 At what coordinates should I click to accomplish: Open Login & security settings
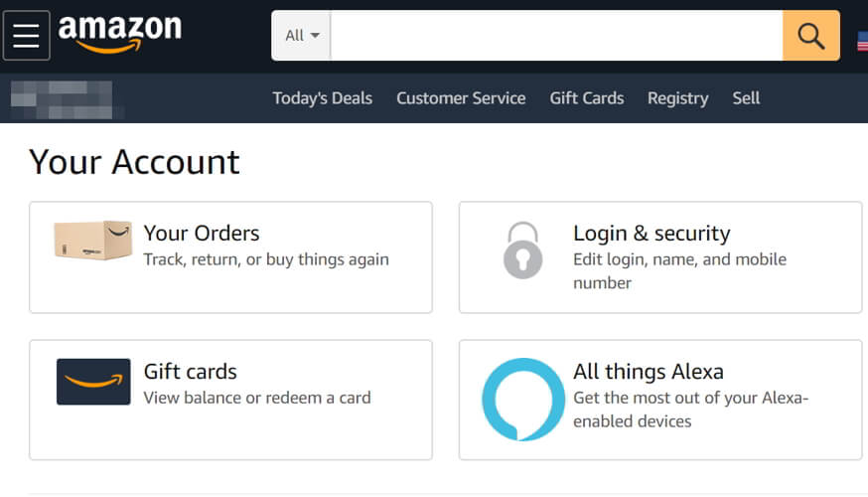pyautogui.click(x=651, y=234)
